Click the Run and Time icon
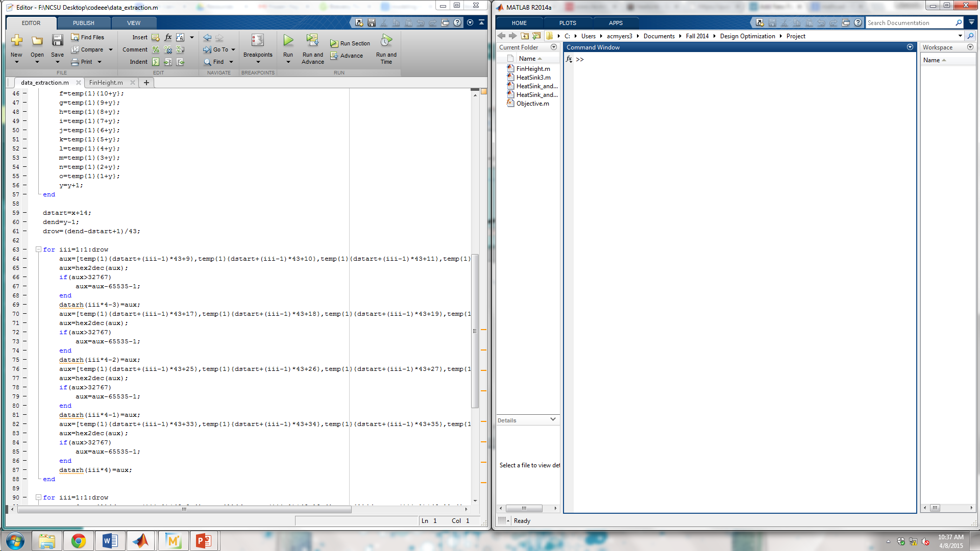The image size is (980, 551). (x=386, y=40)
